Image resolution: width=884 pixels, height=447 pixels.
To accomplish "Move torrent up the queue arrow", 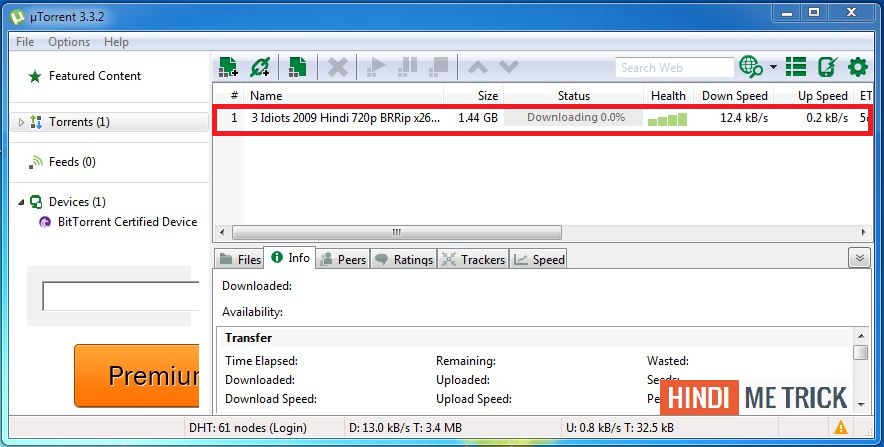I will pyautogui.click(x=478, y=68).
